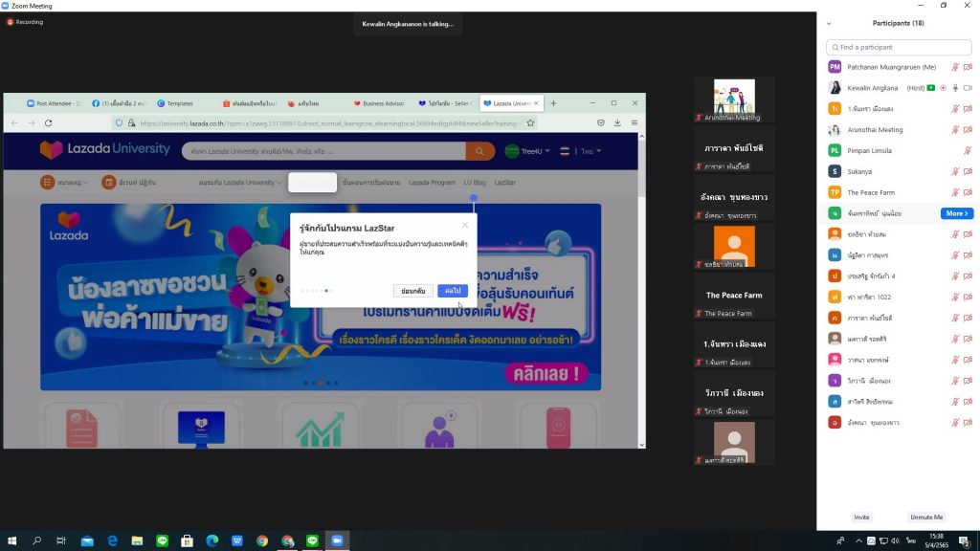Open the LazStar menu item
The image size is (980, 551).
(x=505, y=183)
